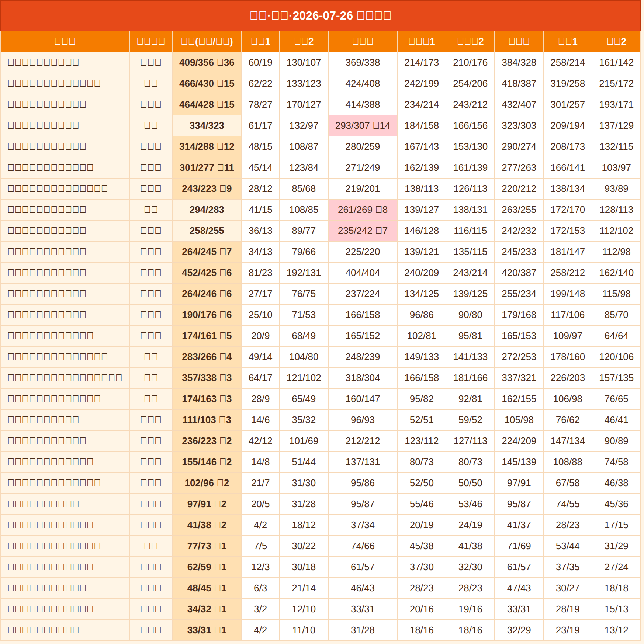Image resolution: width=644 pixels, height=644 pixels.
Task: Click the cell showing 214/173
Action: [422, 62]
